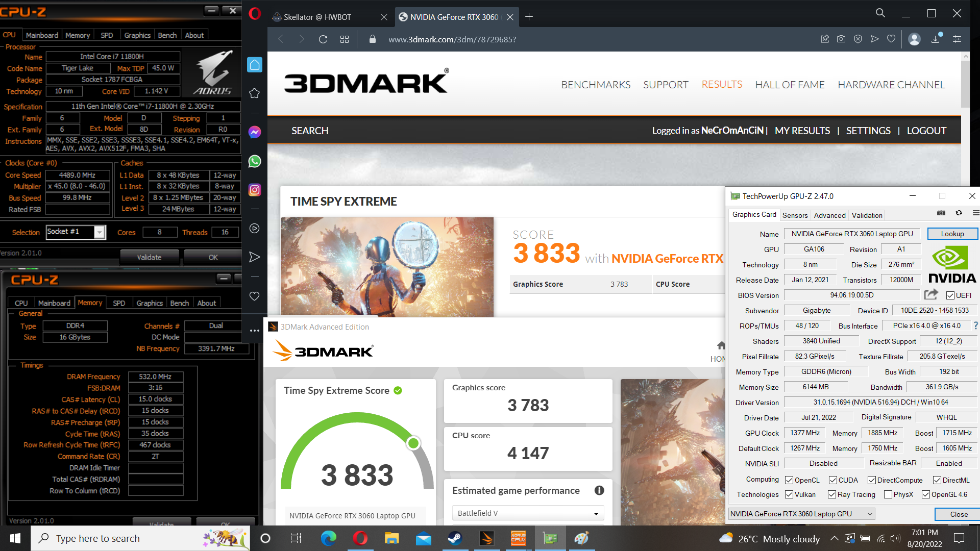
Task: Open My Flow arrow in Opera sidebar
Action: pos(254,257)
